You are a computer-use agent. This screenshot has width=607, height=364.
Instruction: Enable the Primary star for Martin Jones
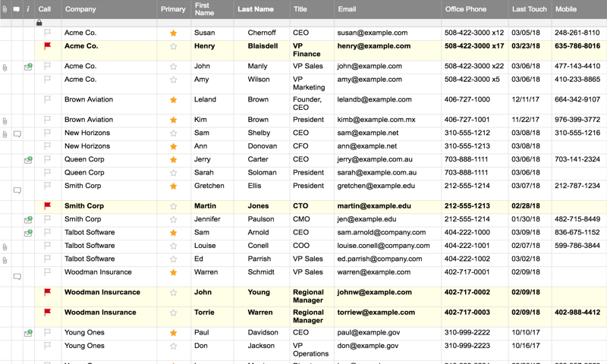pos(174,206)
